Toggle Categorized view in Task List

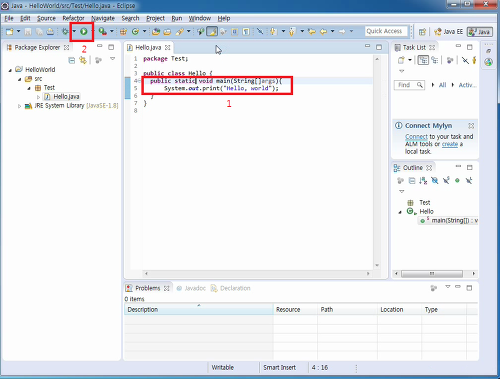point(423,60)
